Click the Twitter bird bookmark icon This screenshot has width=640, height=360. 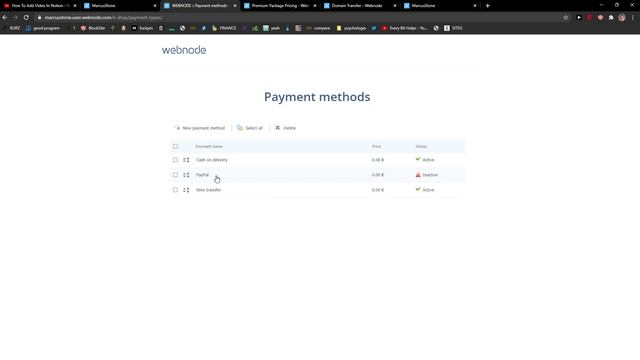tap(374, 28)
